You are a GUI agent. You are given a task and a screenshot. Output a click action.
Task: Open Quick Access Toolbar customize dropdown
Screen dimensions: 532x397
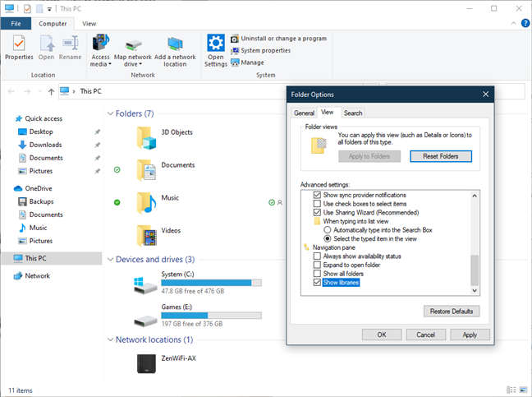[x=49, y=9]
